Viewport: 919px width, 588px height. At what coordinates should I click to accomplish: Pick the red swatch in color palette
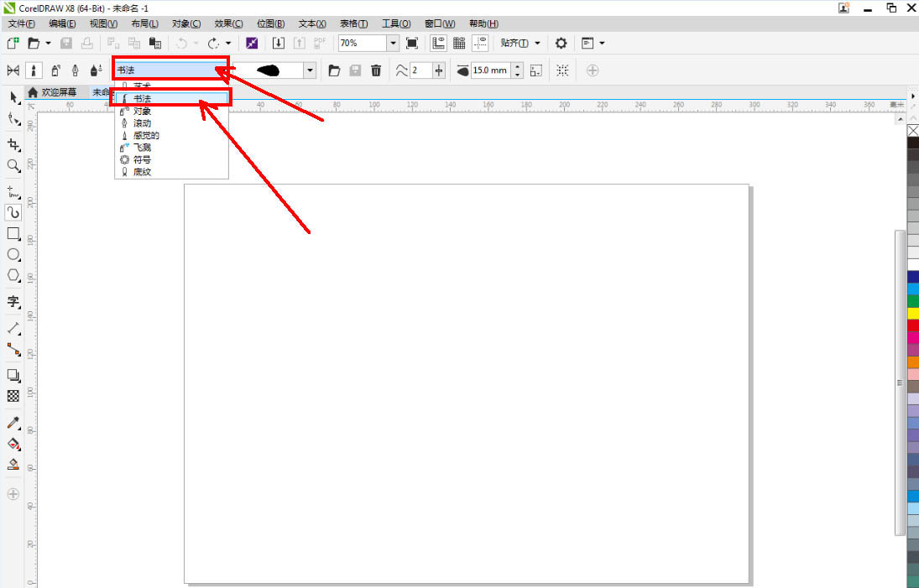(x=913, y=325)
